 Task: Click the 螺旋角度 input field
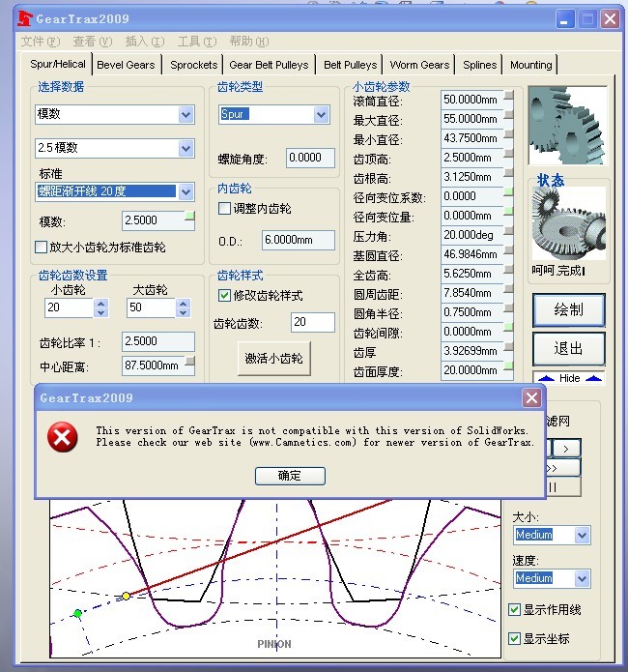(310, 158)
